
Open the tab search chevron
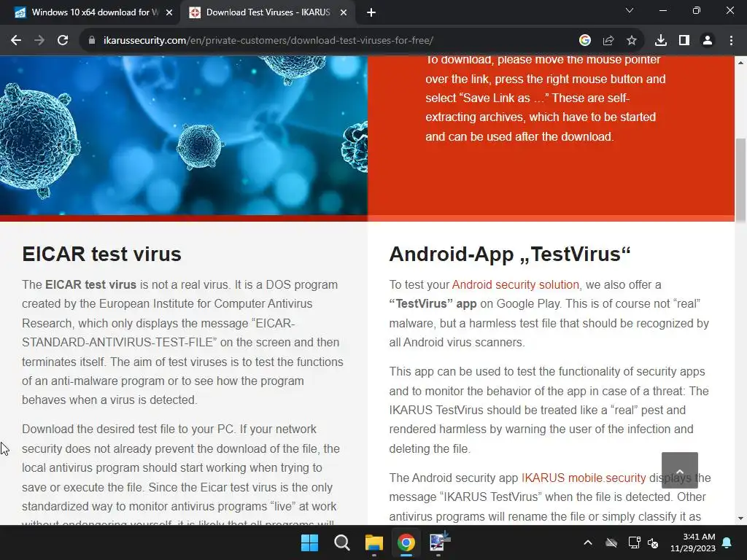pos(630,10)
